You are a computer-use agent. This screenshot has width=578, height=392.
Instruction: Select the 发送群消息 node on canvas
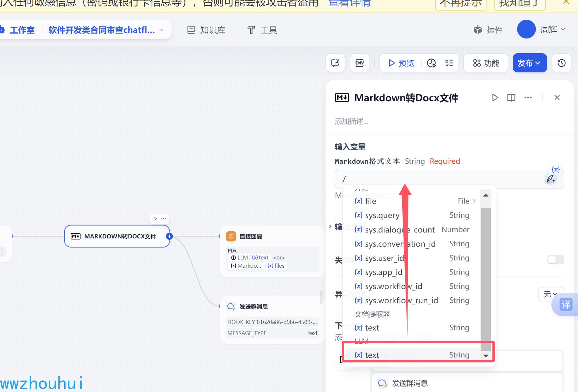272,320
